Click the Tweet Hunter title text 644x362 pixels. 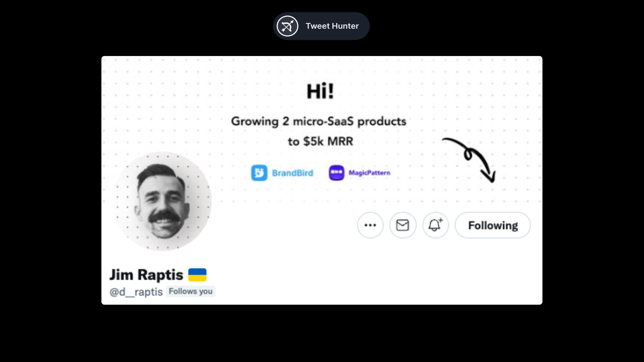coord(332,26)
